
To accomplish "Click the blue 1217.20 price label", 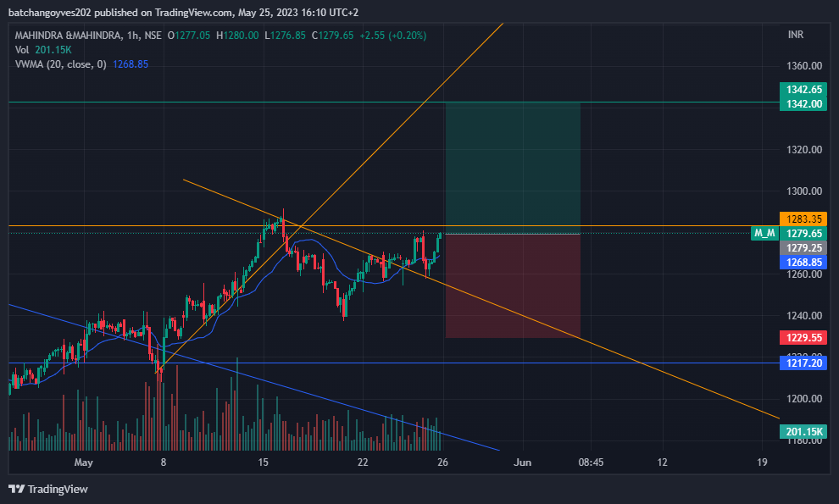I will coord(803,363).
